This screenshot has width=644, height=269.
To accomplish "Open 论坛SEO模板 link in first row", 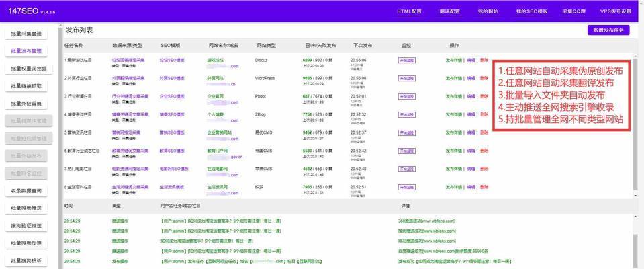I will point(172,60).
